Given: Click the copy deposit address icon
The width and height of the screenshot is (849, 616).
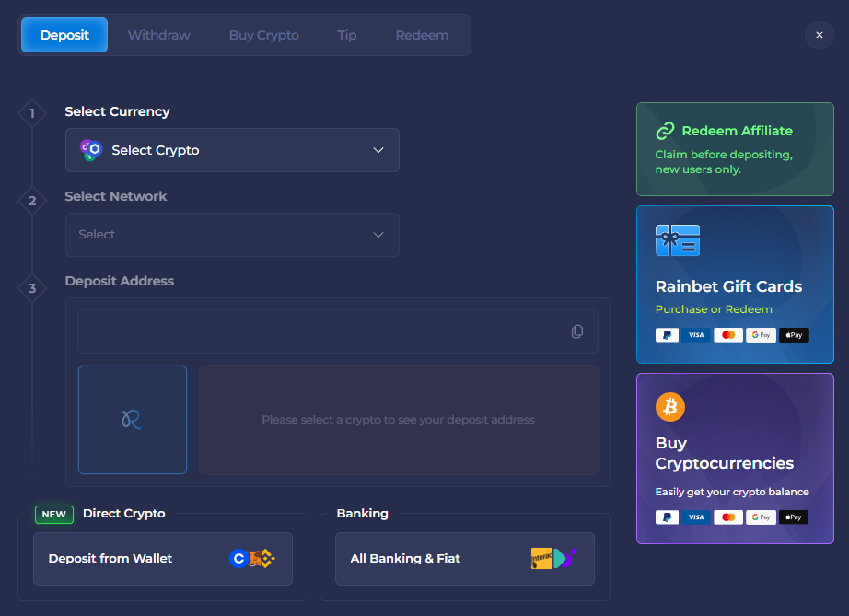Looking at the screenshot, I should click(577, 331).
